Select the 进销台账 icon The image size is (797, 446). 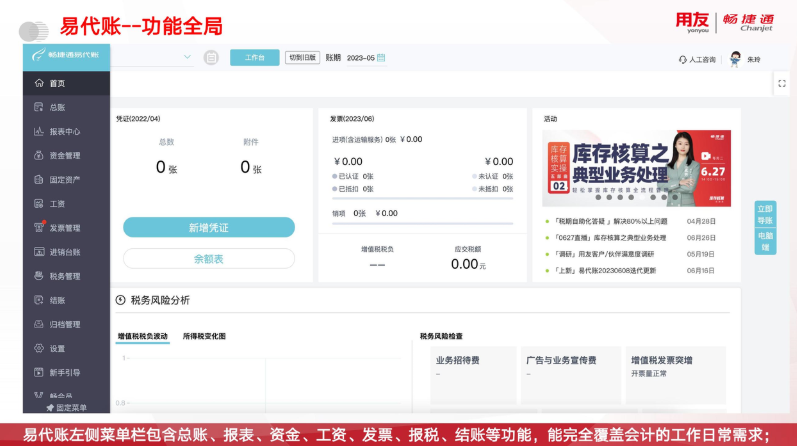[39, 252]
